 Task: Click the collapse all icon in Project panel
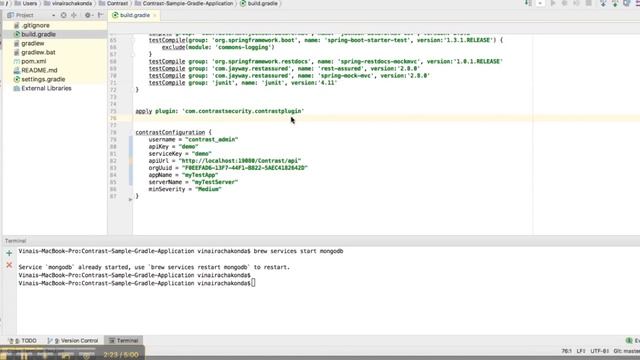[74, 15]
